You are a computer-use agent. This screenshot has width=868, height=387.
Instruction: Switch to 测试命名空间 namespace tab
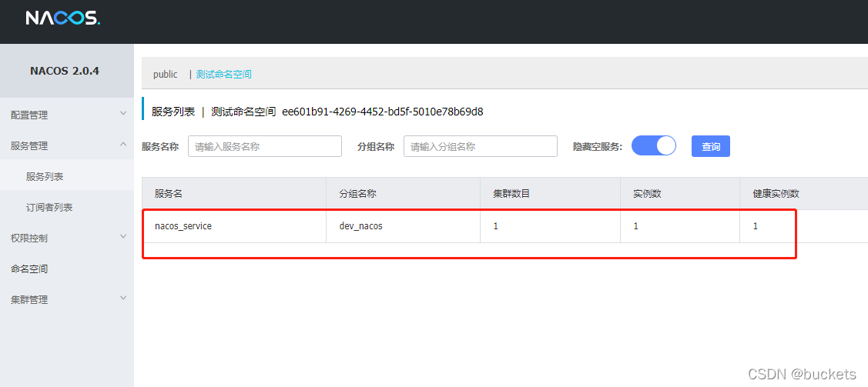pos(223,74)
